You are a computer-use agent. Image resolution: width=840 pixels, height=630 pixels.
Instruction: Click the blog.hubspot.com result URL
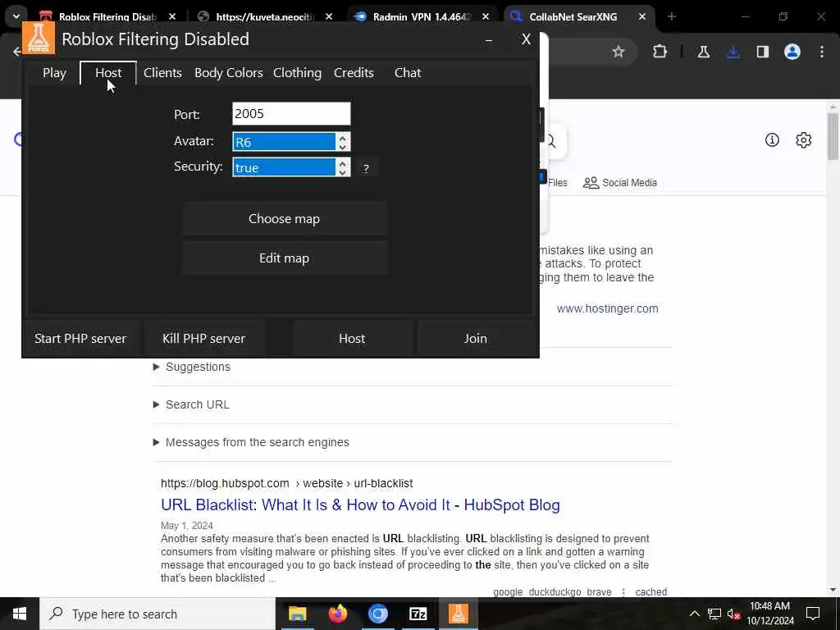286,483
